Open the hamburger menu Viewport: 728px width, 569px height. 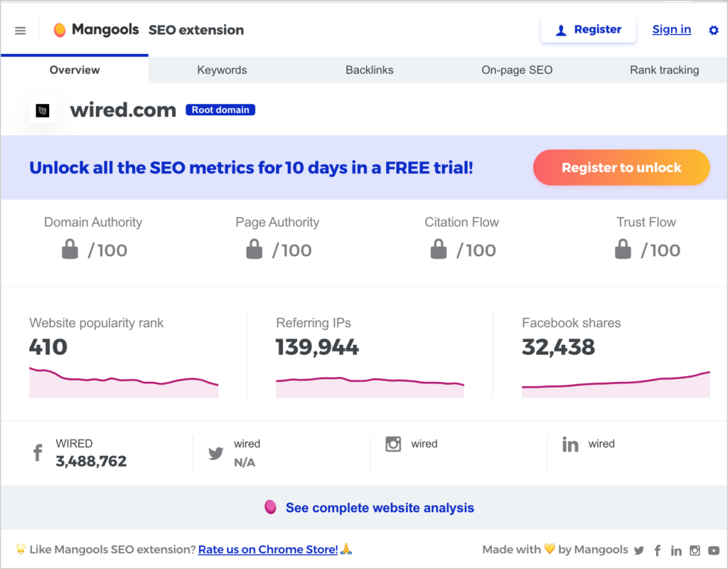[x=20, y=31]
